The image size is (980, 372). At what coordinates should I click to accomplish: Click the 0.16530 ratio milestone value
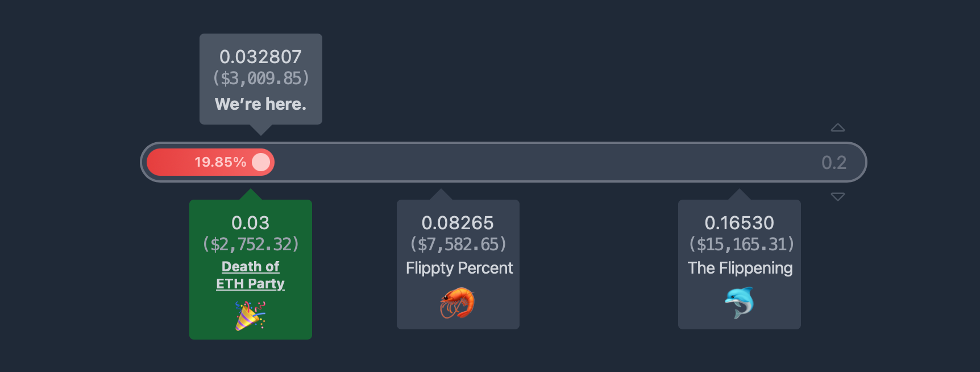pyautogui.click(x=739, y=223)
